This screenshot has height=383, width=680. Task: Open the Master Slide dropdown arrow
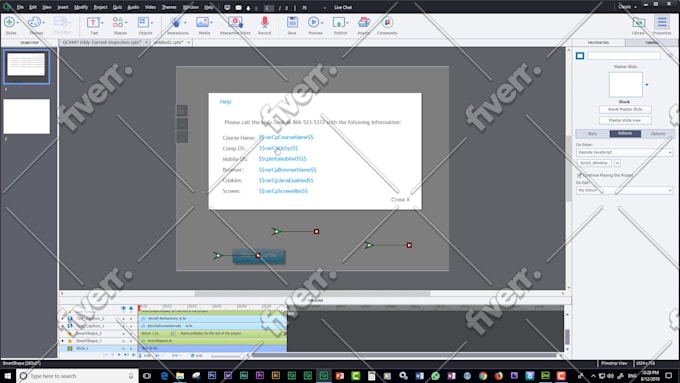click(x=647, y=85)
